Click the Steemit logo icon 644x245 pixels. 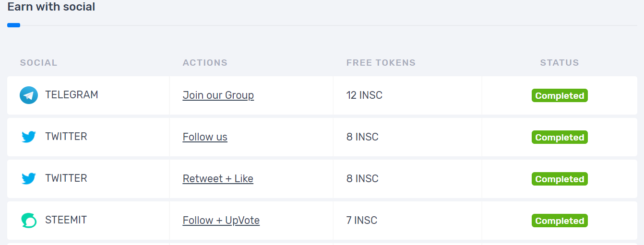29,221
